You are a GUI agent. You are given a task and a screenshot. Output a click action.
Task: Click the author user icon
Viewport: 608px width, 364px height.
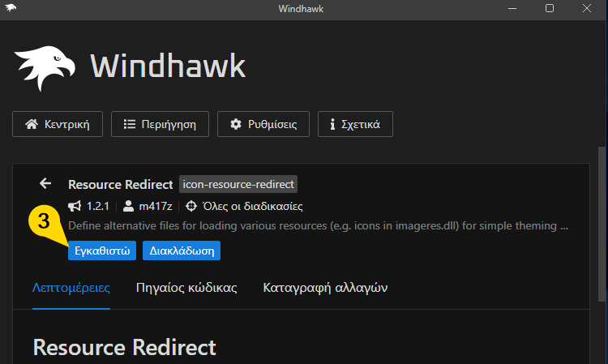pyautogui.click(x=128, y=206)
